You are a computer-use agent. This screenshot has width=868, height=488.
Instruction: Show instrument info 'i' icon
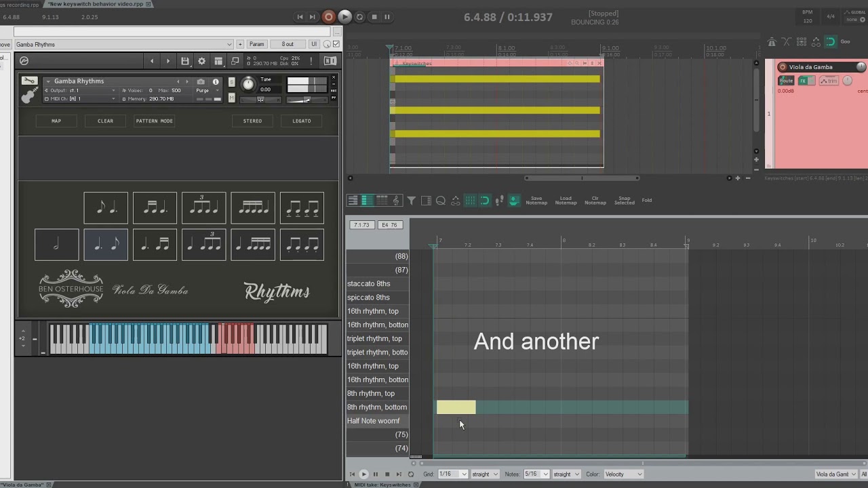(216, 81)
